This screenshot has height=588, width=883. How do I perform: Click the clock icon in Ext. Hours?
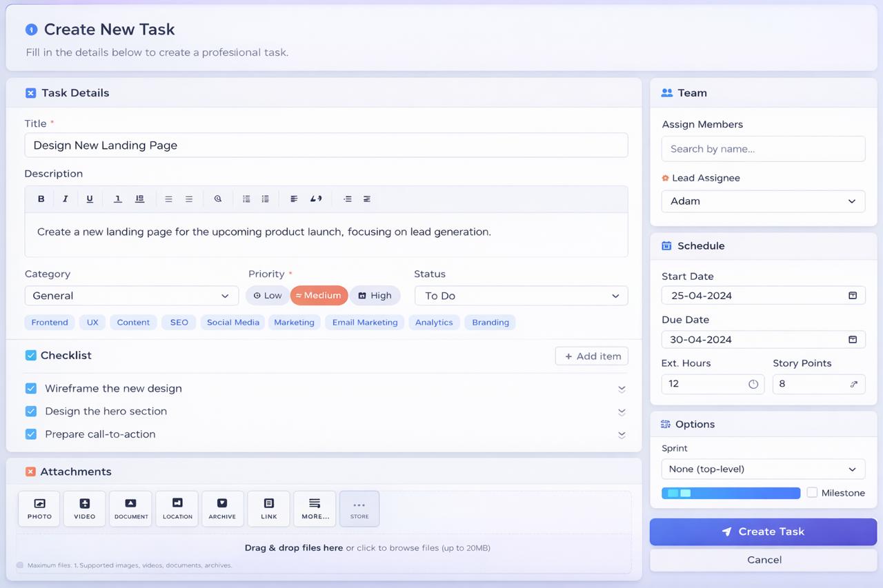[753, 384]
